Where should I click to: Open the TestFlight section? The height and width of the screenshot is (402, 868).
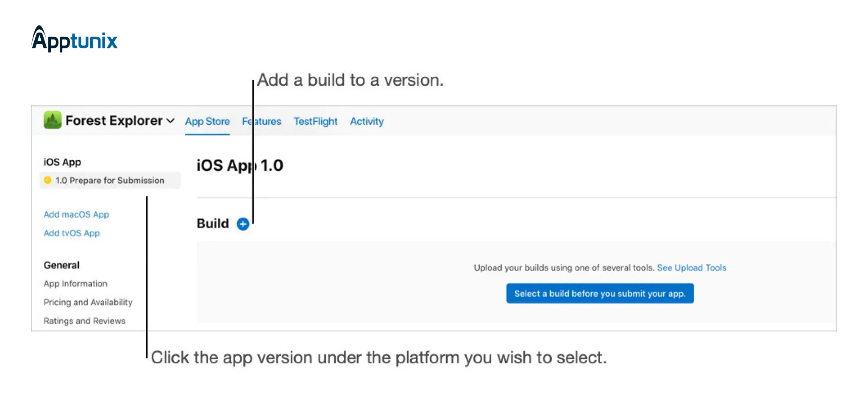[315, 122]
